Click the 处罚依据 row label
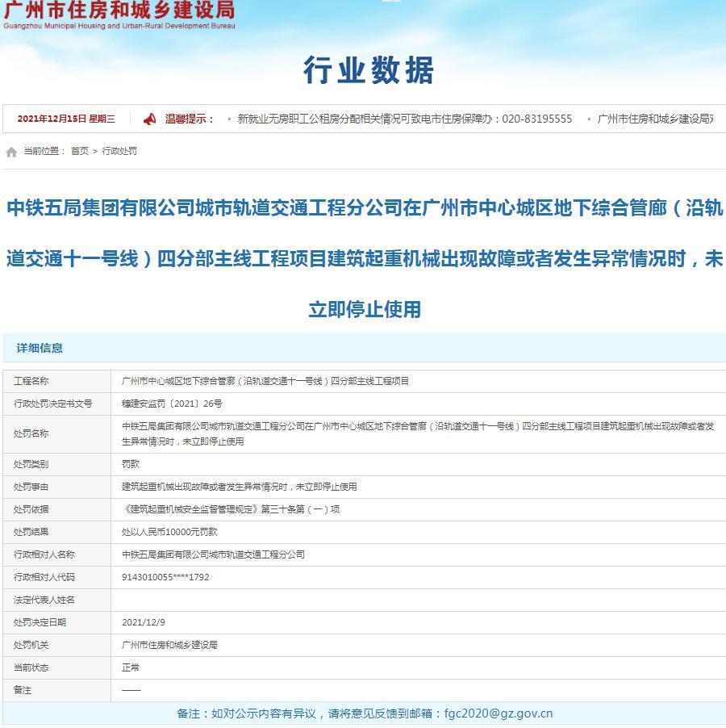Image resolution: width=726 pixels, height=728 pixels. (x=31, y=509)
